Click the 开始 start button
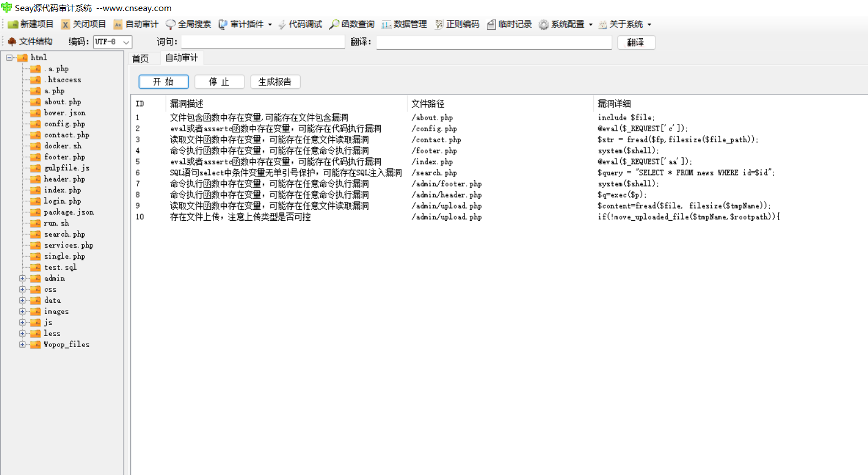This screenshot has height=475, width=868. pyautogui.click(x=163, y=82)
